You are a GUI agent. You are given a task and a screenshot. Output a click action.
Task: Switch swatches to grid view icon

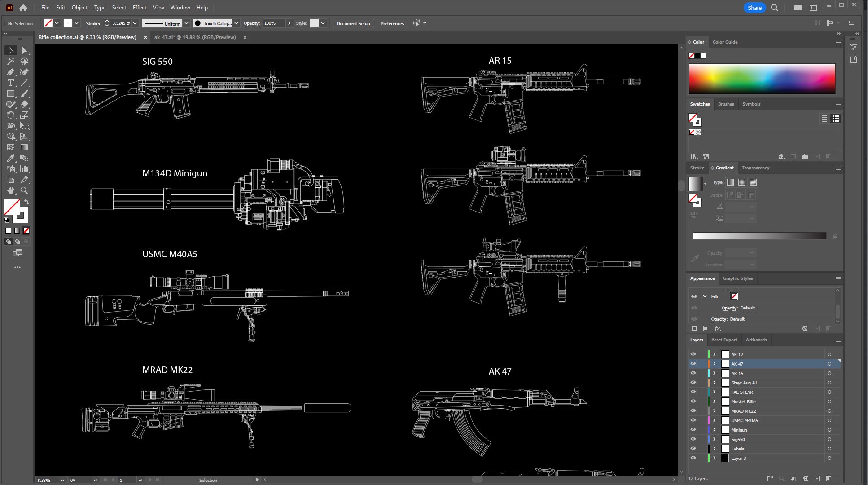click(836, 119)
